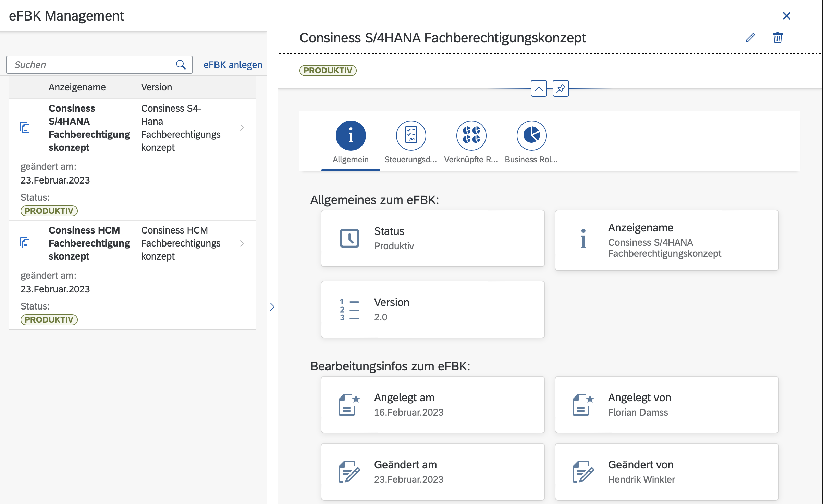Viewport: 823px width, 504px height.
Task: Click the eFBK Management page title
Action: tap(66, 16)
